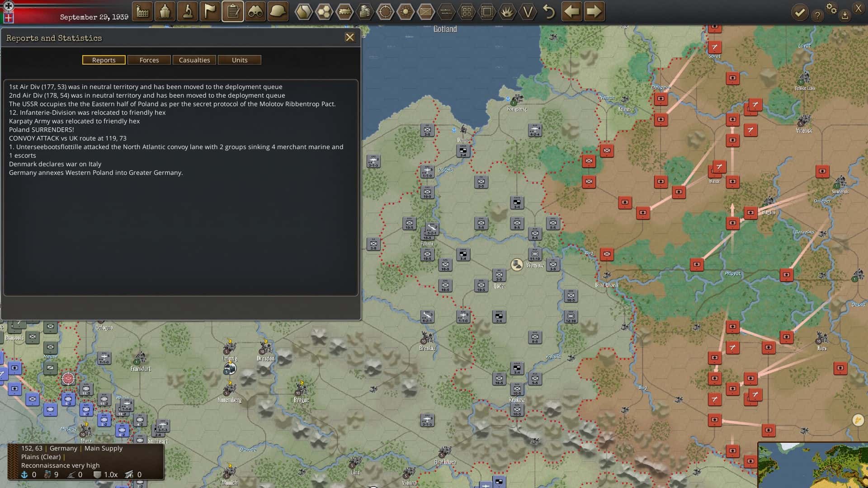868x488 pixels.
Task: Toggle the railway train overlay
Action: click(x=344, y=12)
